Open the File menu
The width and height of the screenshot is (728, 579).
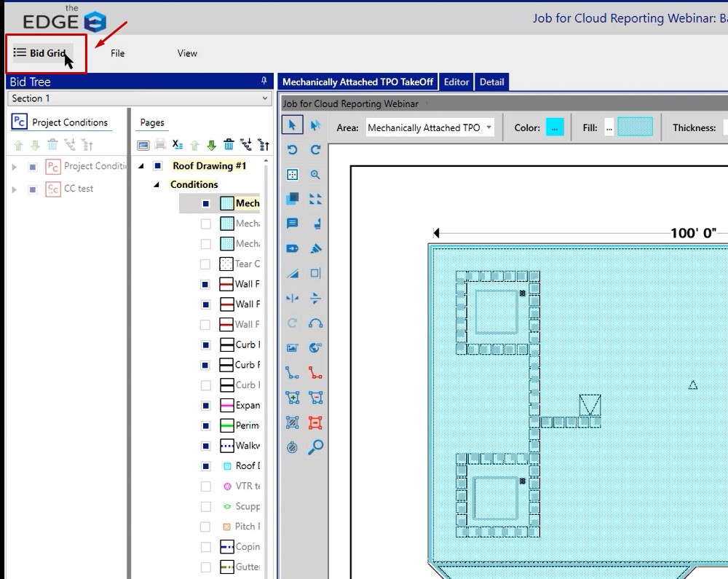(117, 53)
